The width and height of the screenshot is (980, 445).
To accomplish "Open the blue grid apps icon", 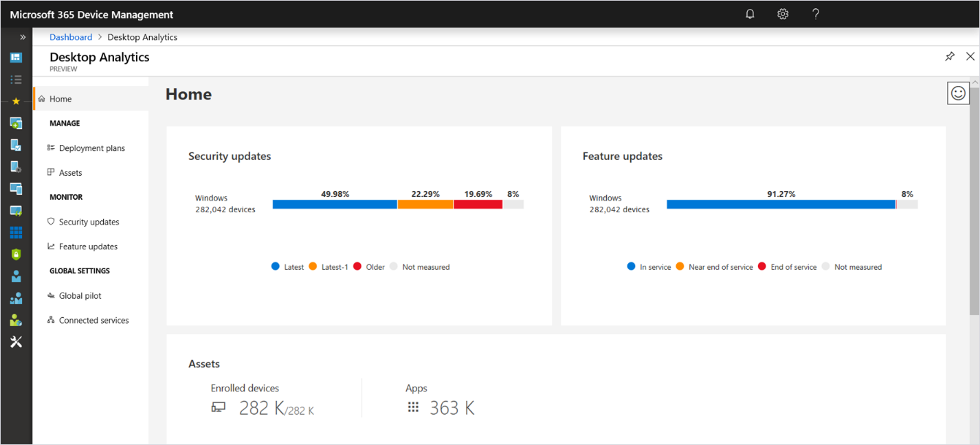I will click(16, 233).
